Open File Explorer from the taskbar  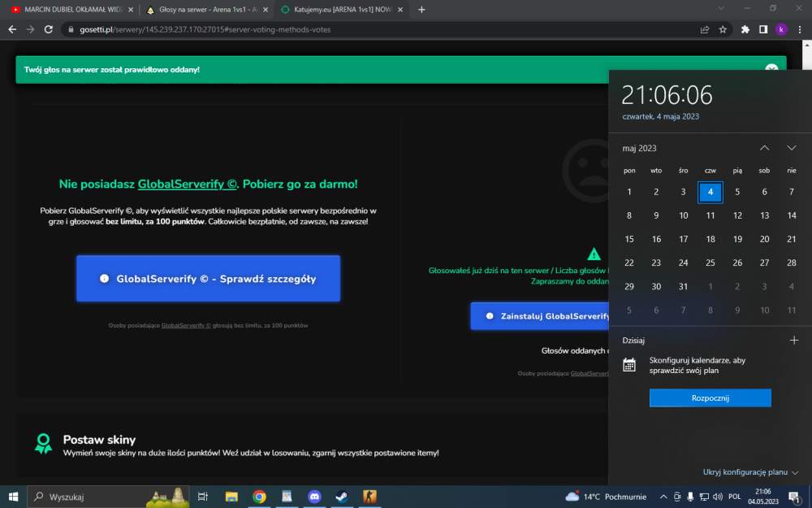[x=231, y=497]
